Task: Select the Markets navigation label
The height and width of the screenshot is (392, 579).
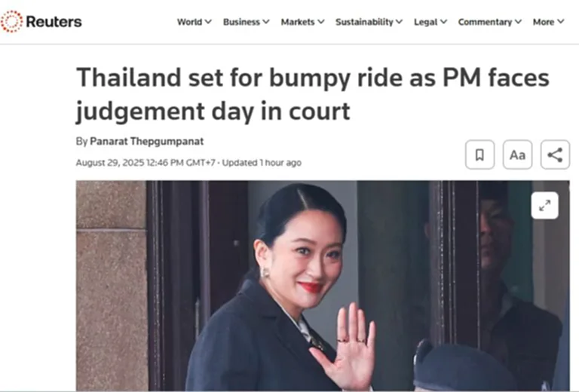Action: point(298,22)
